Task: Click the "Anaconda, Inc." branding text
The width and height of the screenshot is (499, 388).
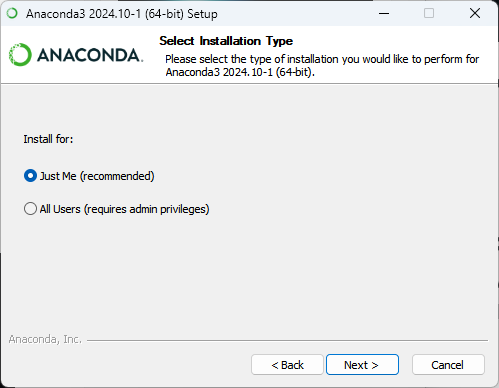Action: click(x=45, y=339)
